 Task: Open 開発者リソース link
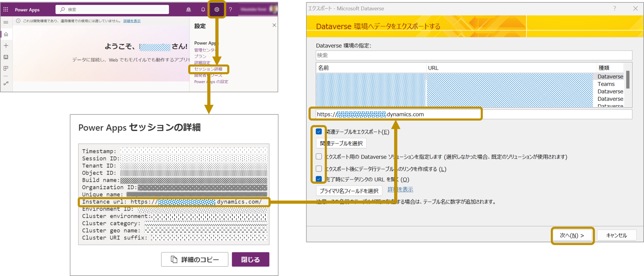[208, 76]
